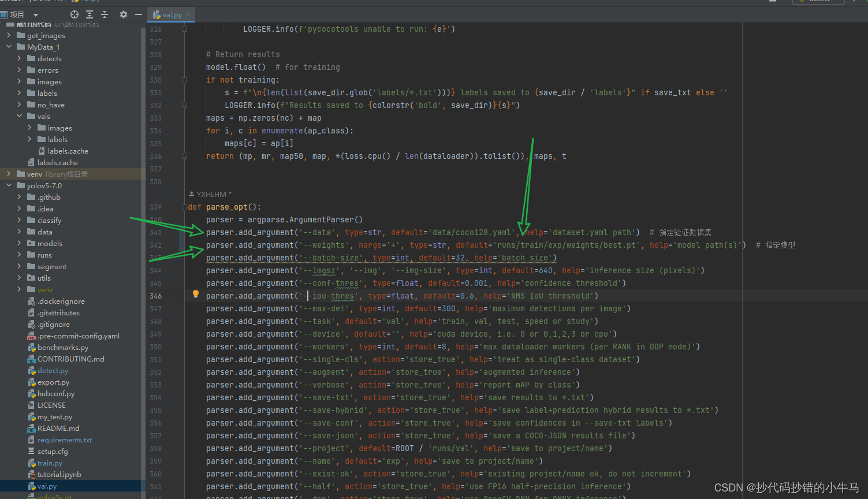
Task: Click fold marker at line 330
Action: 184,80
